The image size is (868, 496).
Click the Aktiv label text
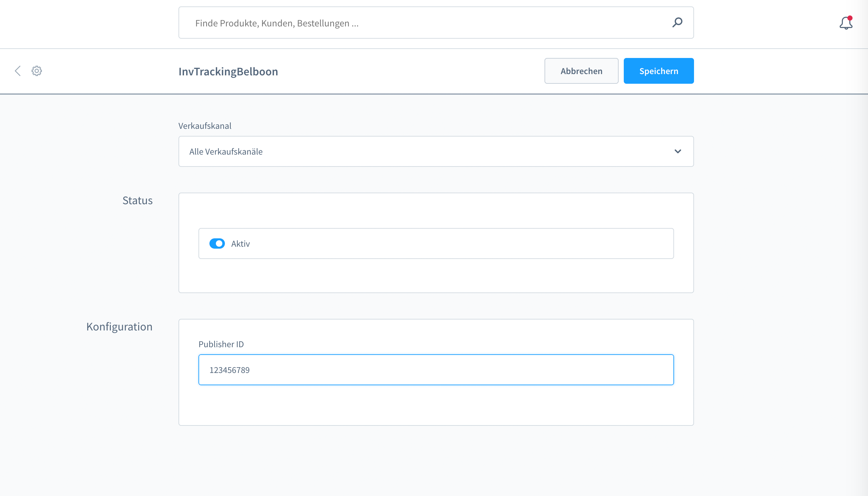tap(241, 244)
